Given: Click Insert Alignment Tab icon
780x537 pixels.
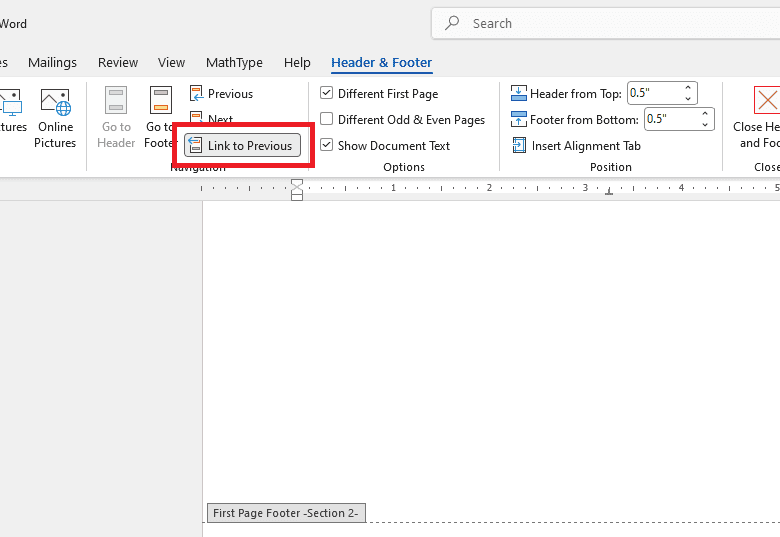Looking at the screenshot, I should pyautogui.click(x=519, y=145).
